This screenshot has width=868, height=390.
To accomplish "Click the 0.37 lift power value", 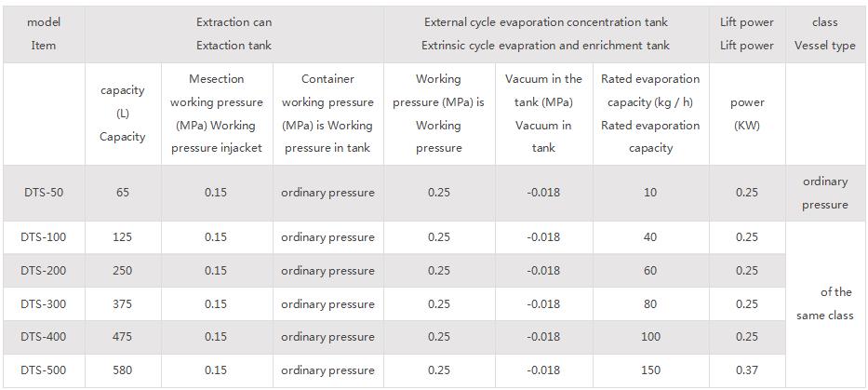I will point(747,370).
